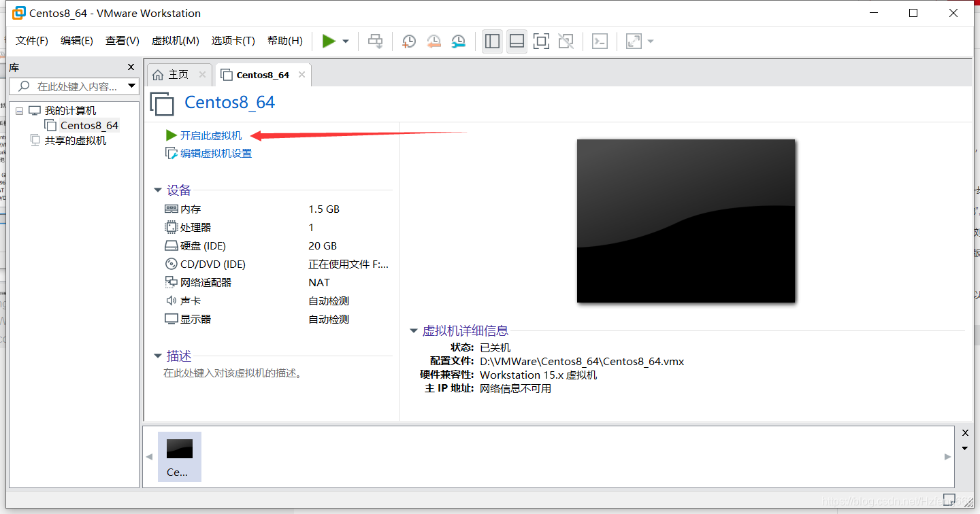Close the 库 library panel
This screenshot has height=514, width=980.
tap(131, 67)
